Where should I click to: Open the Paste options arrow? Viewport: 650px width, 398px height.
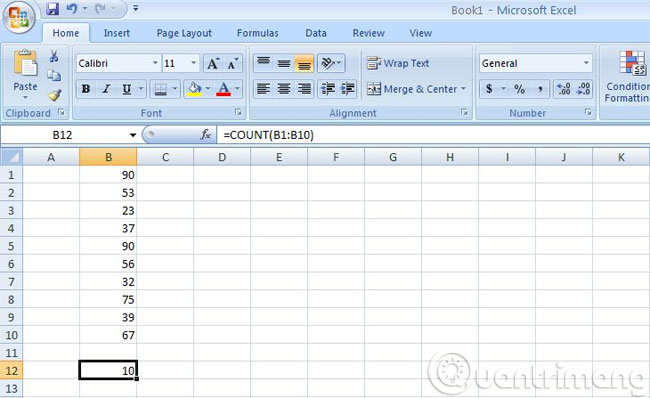[25, 98]
